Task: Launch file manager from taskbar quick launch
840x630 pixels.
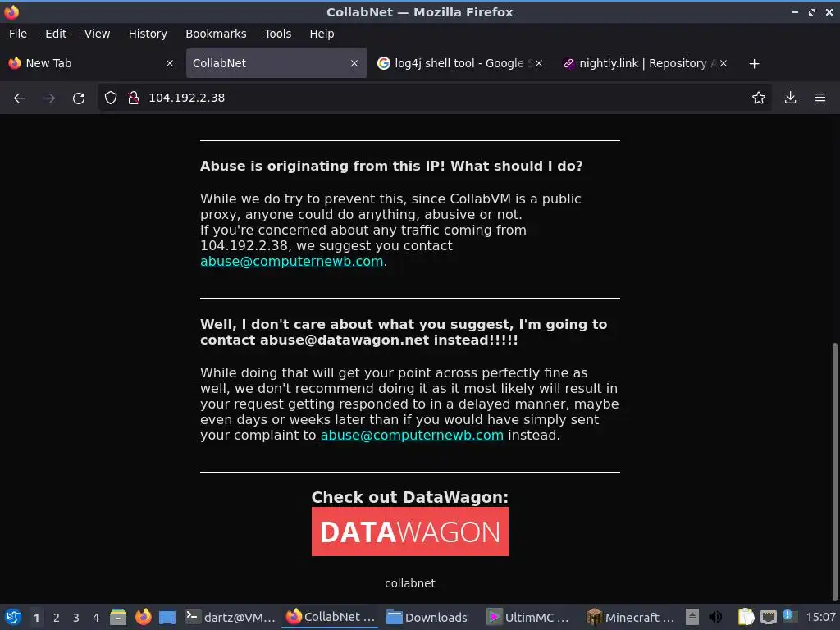Action: (118, 617)
